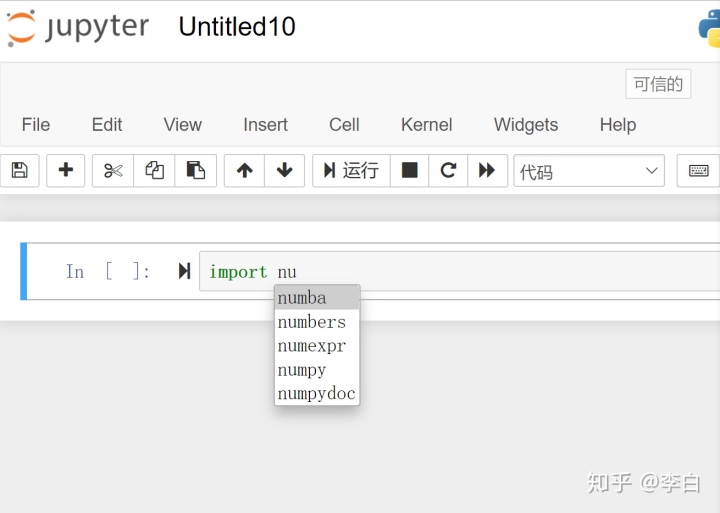720x513 pixels.
Task: Insert a new cell with the plus icon
Action: pyautogui.click(x=66, y=170)
